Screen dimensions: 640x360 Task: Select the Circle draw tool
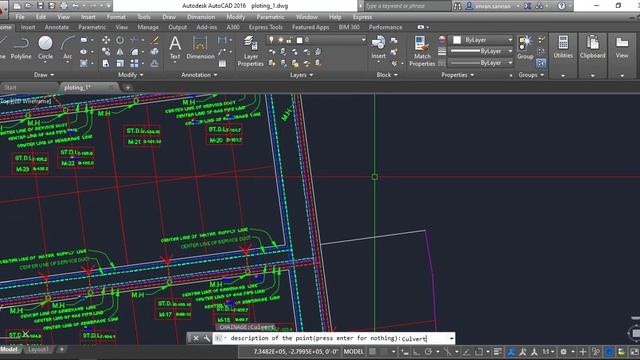coord(45,48)
